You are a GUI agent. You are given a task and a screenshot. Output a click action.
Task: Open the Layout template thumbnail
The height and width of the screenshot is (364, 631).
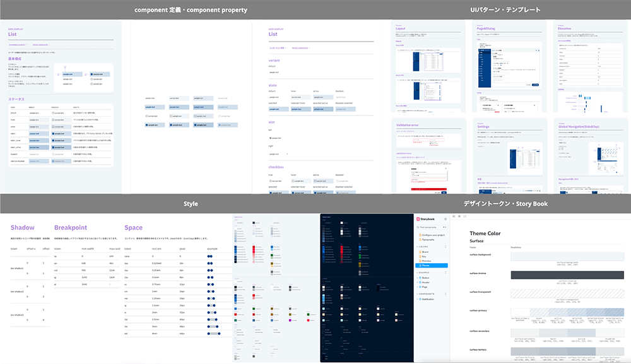(428, 67)
